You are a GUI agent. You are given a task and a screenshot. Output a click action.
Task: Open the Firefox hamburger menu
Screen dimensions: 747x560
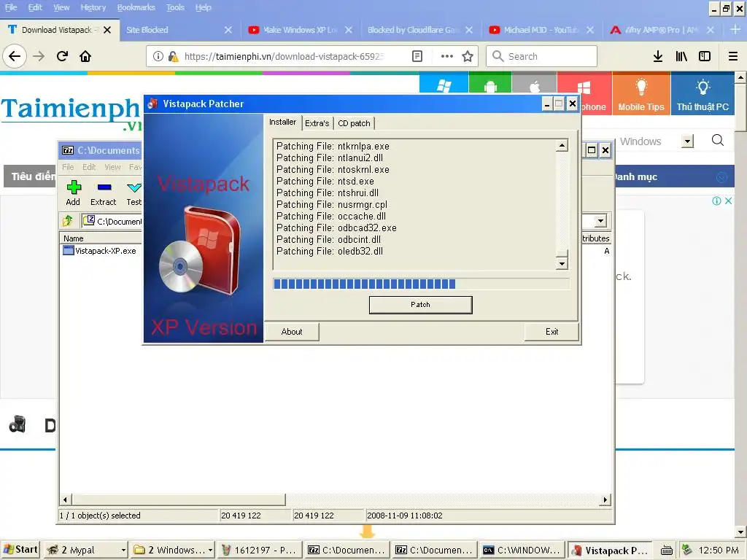pos(733,57)
